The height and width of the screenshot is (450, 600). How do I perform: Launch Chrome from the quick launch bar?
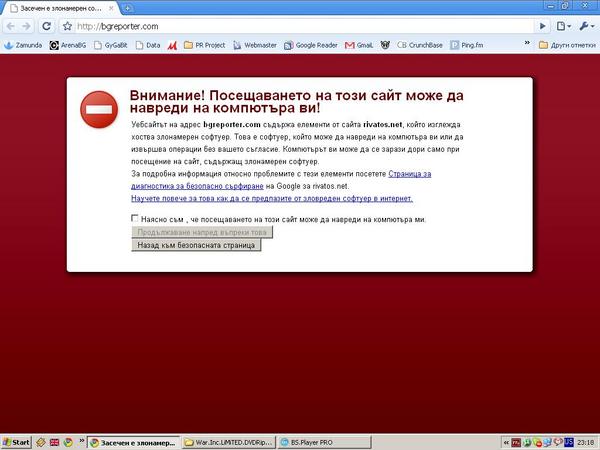[68, 442]
